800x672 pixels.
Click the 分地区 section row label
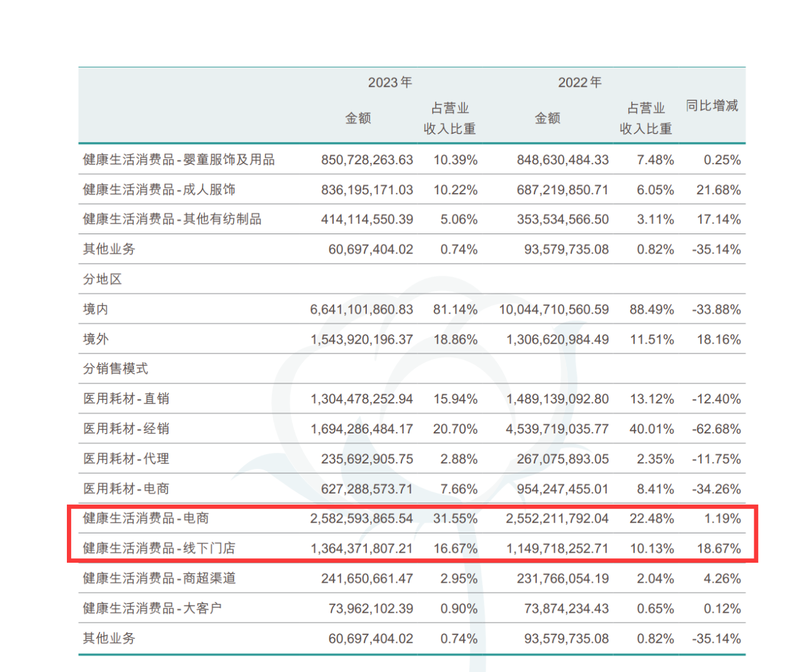(x=102, y=279)
